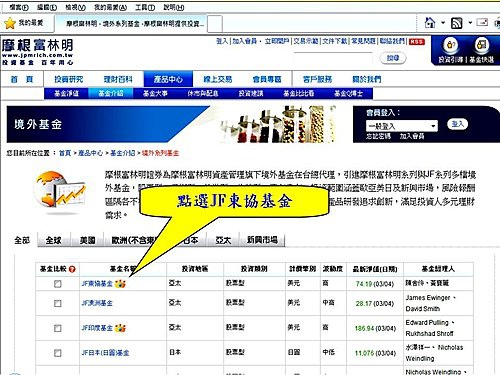This screenshot has width=500, height=375.
Task: Tick the checkbox for JF澳洲基金
Action: coord(58,303)
